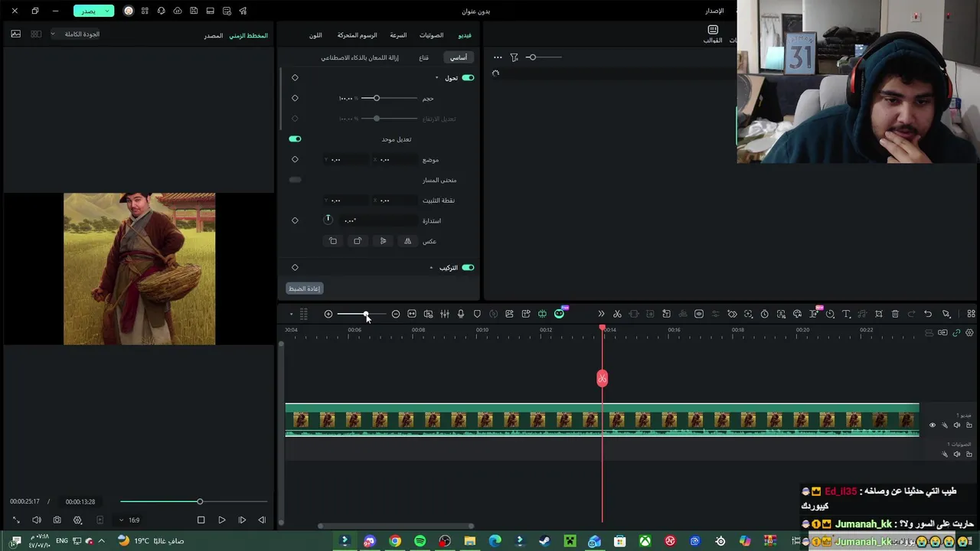980x551 pixels.
Task: Switch to the Color (اللون) tab
Action: point(315,35)
